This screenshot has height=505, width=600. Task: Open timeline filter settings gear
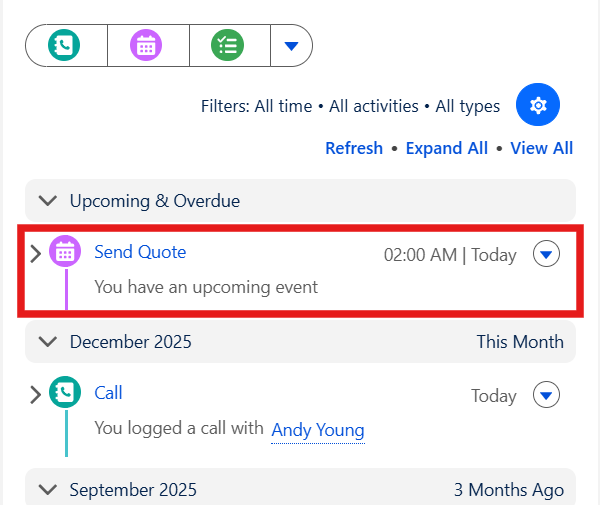coord(538,104)
